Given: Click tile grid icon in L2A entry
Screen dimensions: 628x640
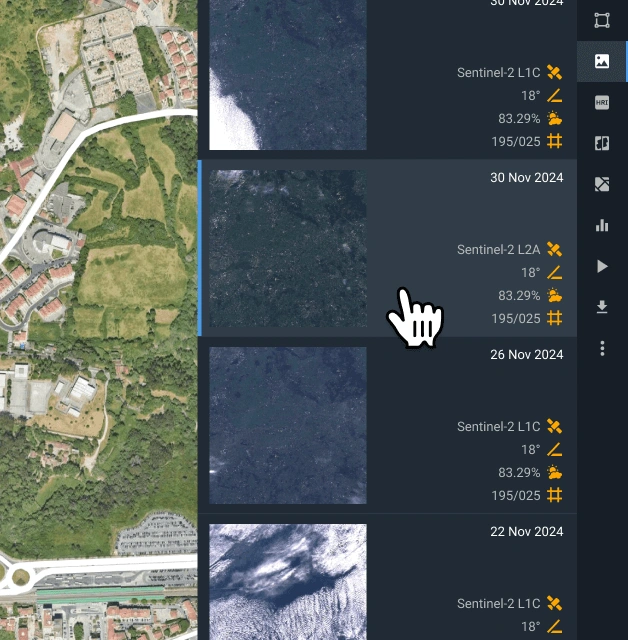Looking at the screenshot, I should tap(555, 319).
